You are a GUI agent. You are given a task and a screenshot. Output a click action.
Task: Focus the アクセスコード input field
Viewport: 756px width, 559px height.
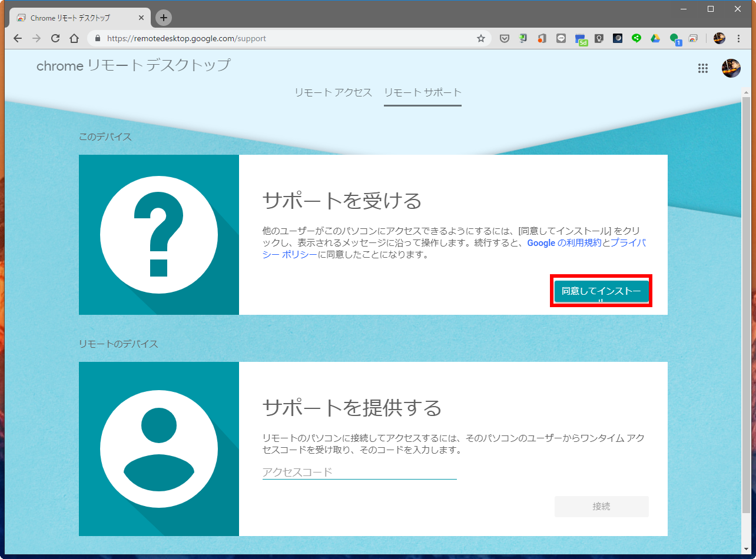click(x=359, y=472)
